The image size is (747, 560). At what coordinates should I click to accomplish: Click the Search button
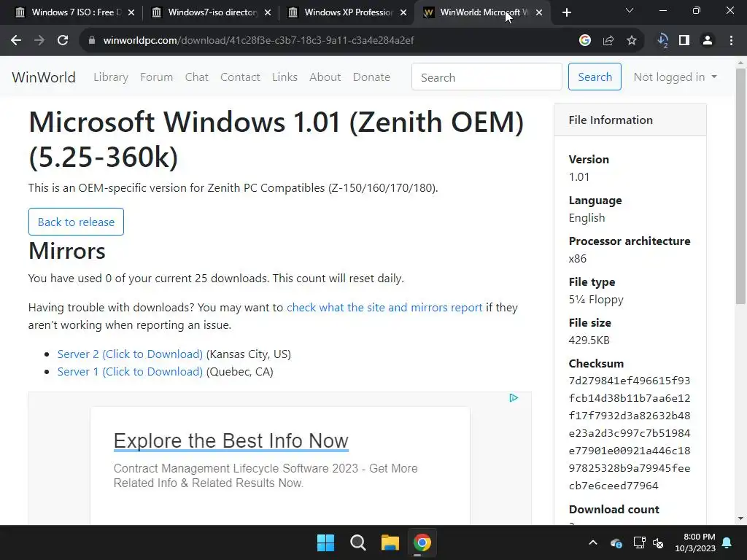[x=595, y=77]
